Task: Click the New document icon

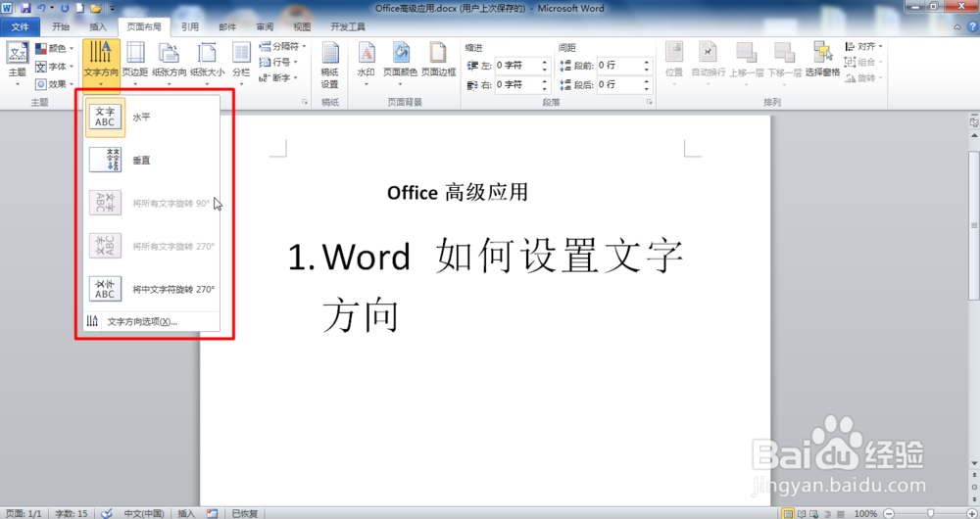Action: [80, 8]
